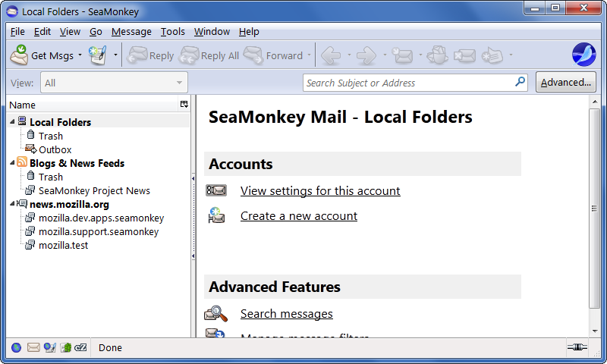Select the Outbox folder
The image size is (607, 364).
(x=55, y=149)
